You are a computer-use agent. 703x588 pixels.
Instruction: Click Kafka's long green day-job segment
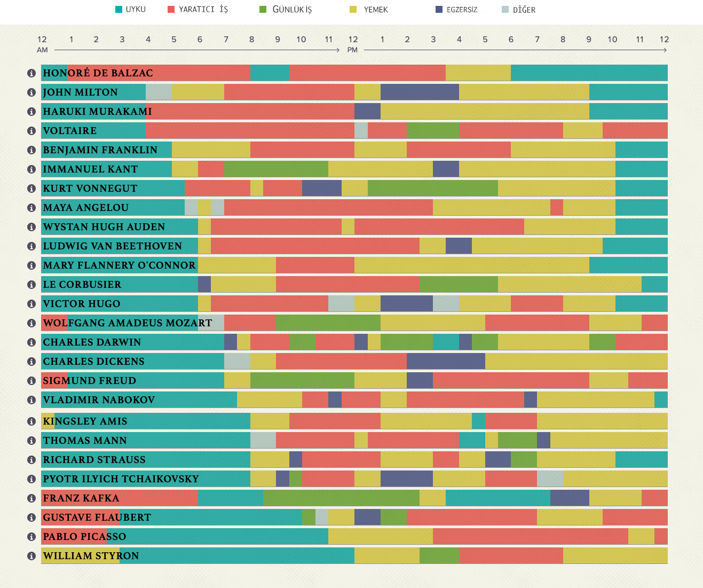click(341, 498)
